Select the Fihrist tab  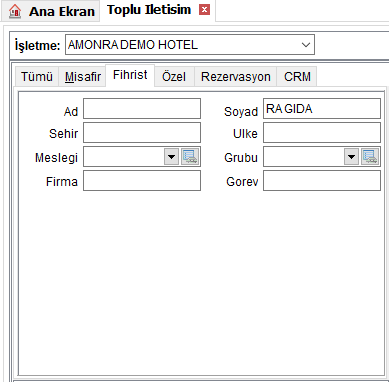click(130, 75)
